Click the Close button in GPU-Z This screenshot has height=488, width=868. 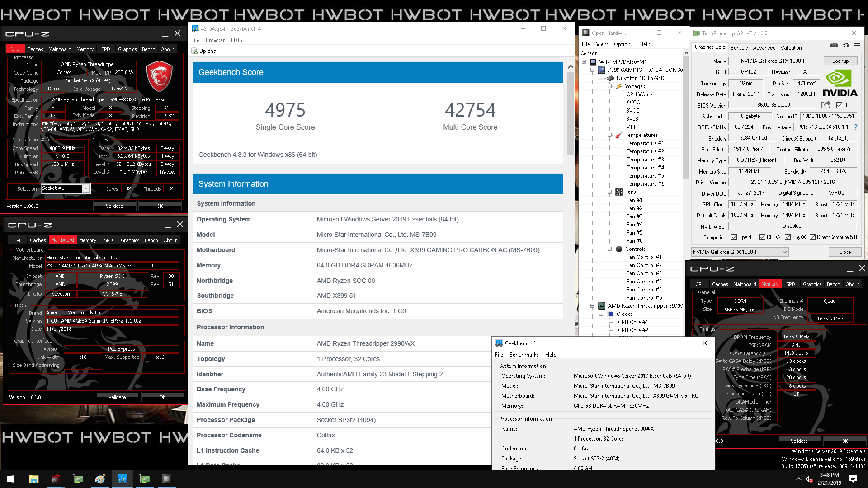[x=844, y=252]
